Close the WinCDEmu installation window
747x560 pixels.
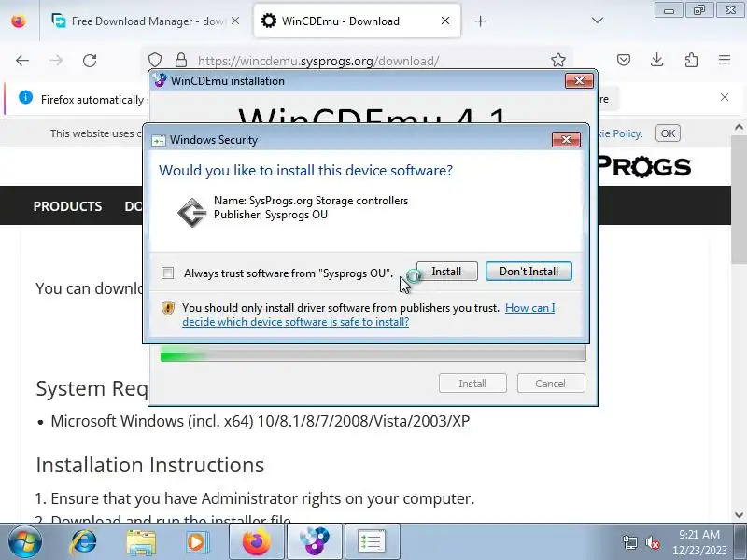[x=579, y=81]
